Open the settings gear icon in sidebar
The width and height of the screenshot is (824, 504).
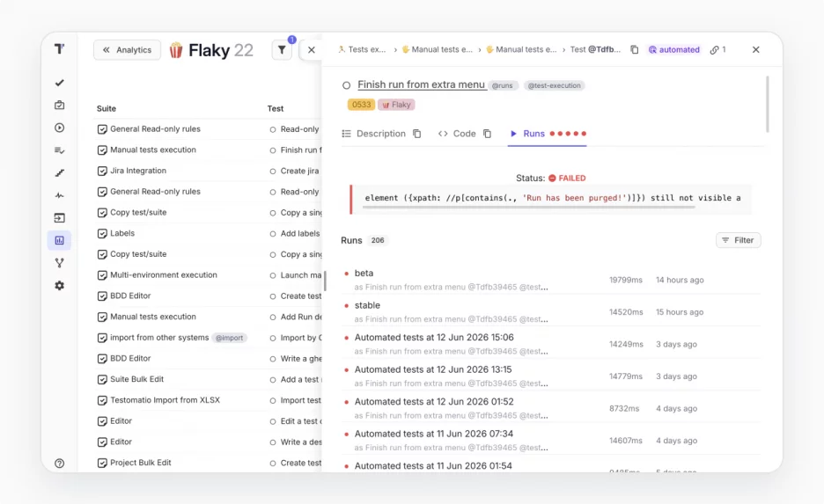pos(59,286)
